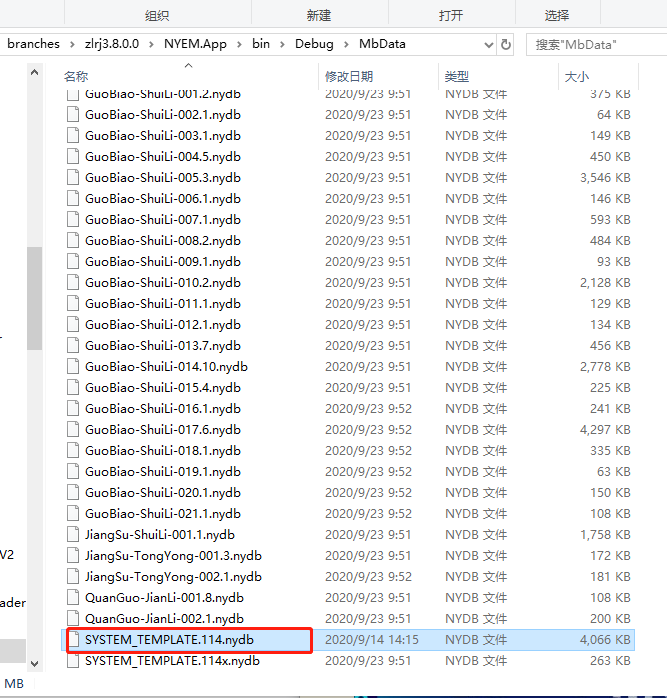Select the GuoBiao-ShuiLi-017.6.nydb file name
Viewport: 667px width, 698px height.
[162, 429]
